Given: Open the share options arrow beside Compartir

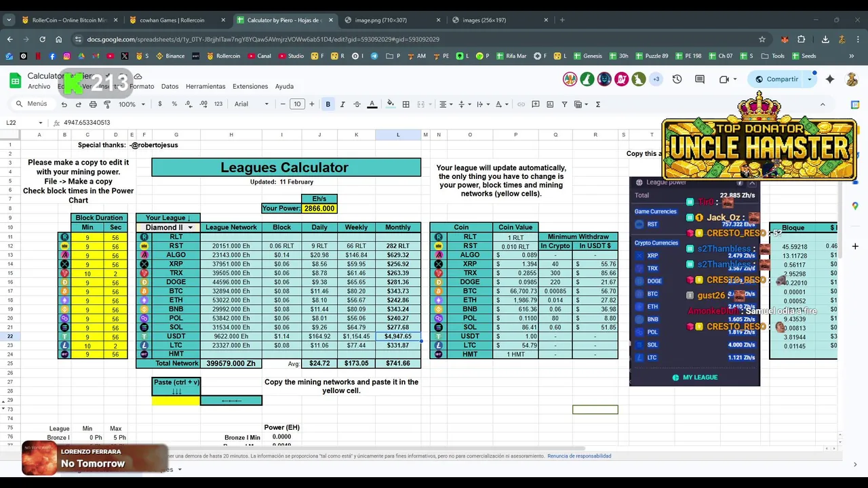Looking at the screenshot, I should (x=810, y=79).
